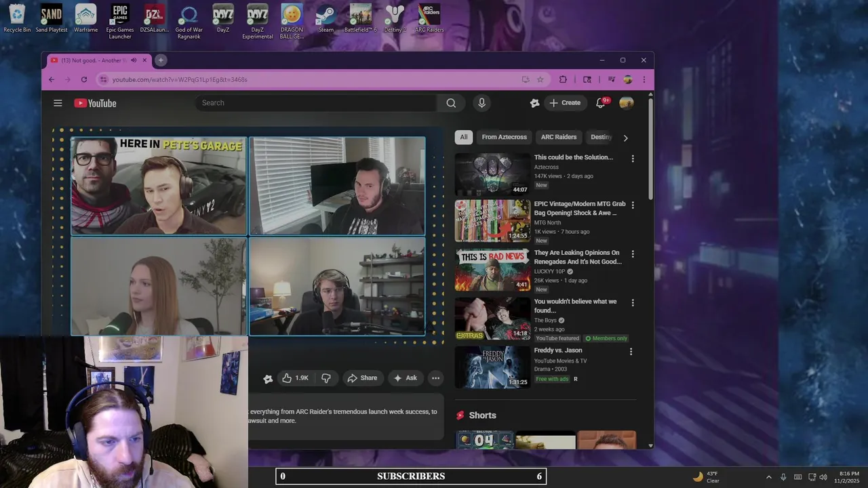Click the Create button
Image resolution: width=868 pixels, height=488 pixels.
[x=566, y=103]
